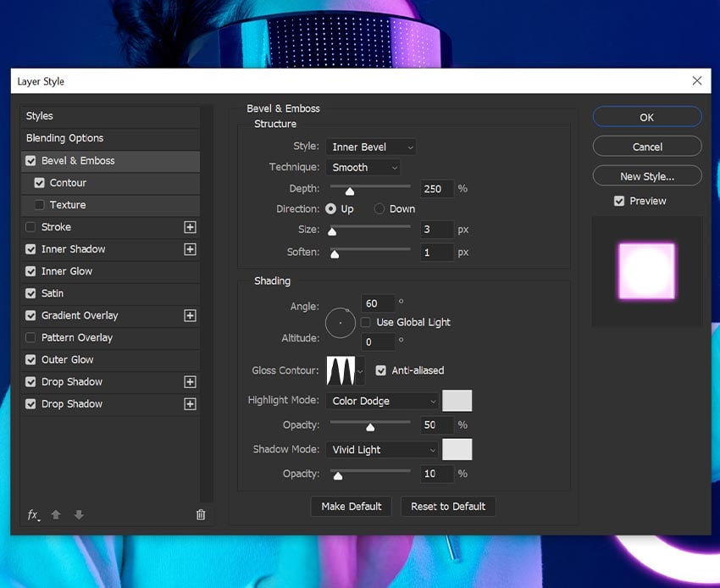This screenshot has height=588, width=720.
Task: Open the Shadow Mode dropdown Vivid Light
Action: (x=382, y=450)
